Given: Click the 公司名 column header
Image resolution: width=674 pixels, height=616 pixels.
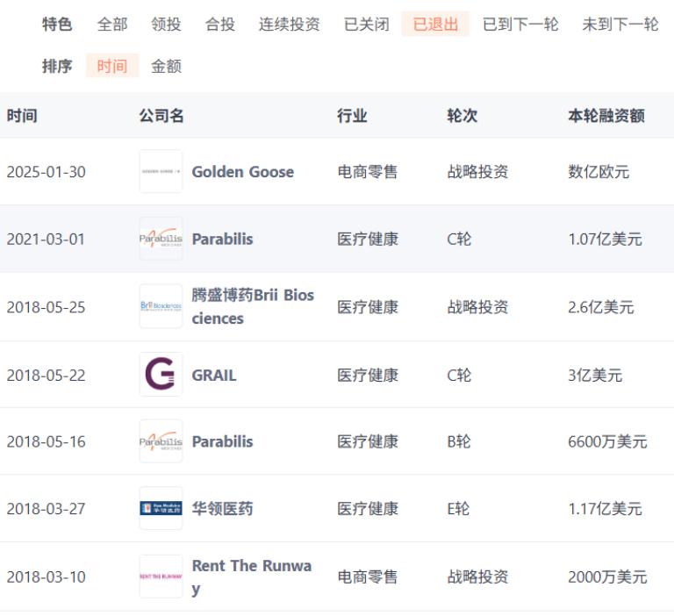Looking at the screenshot, I should pos(161,116).
